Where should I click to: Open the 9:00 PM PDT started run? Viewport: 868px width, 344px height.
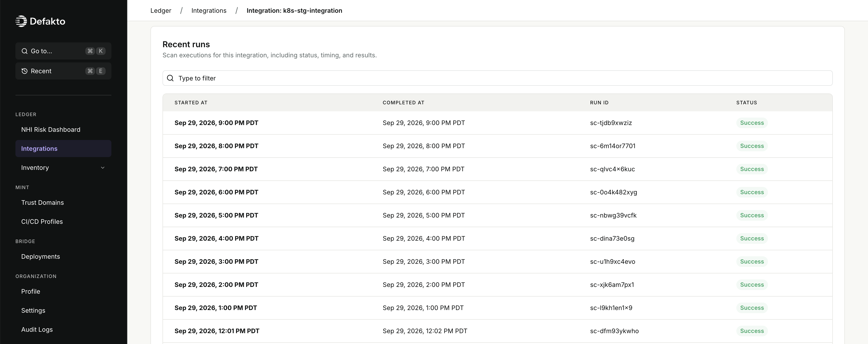[216, 123]
